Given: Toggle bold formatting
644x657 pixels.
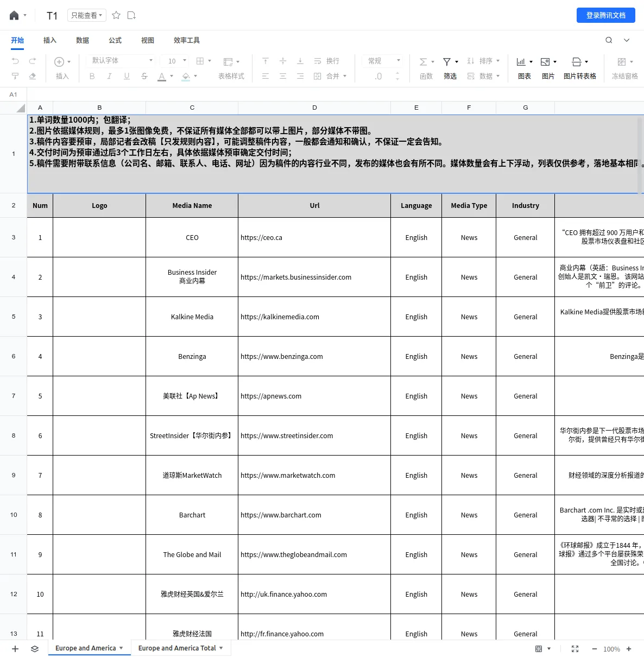Looking at the screenshot, I should [92, 76].
